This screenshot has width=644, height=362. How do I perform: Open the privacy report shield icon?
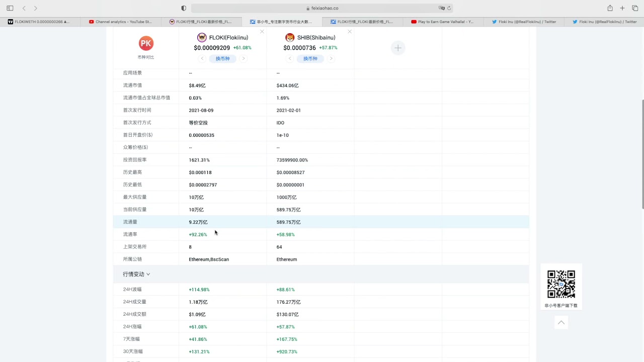pos(184,8)
